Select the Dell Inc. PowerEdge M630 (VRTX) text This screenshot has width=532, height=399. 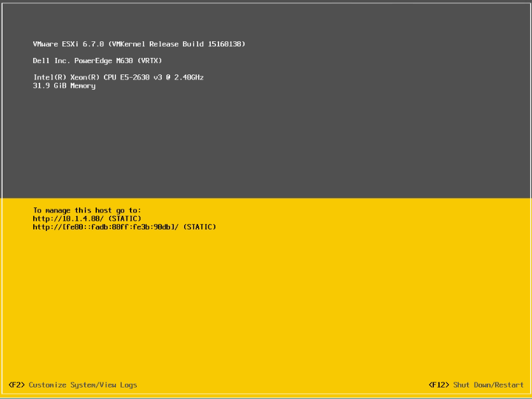tap(97, 60)
